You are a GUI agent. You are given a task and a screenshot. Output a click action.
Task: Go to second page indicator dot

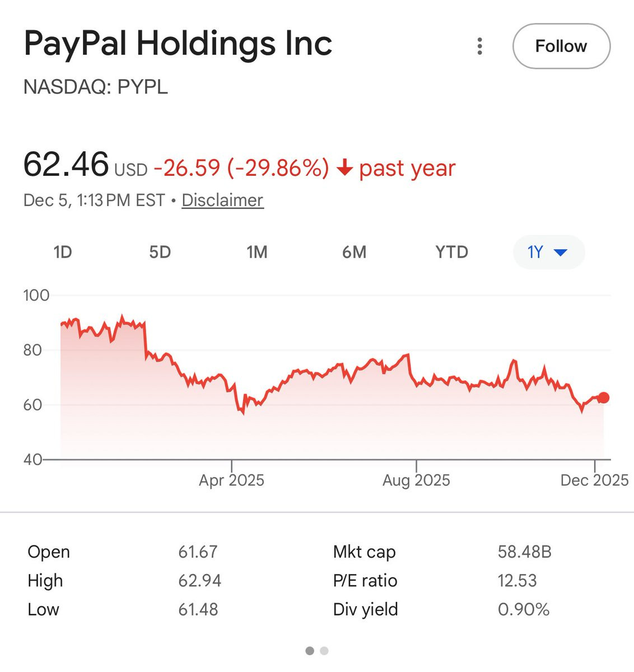(x=324, y=651)
